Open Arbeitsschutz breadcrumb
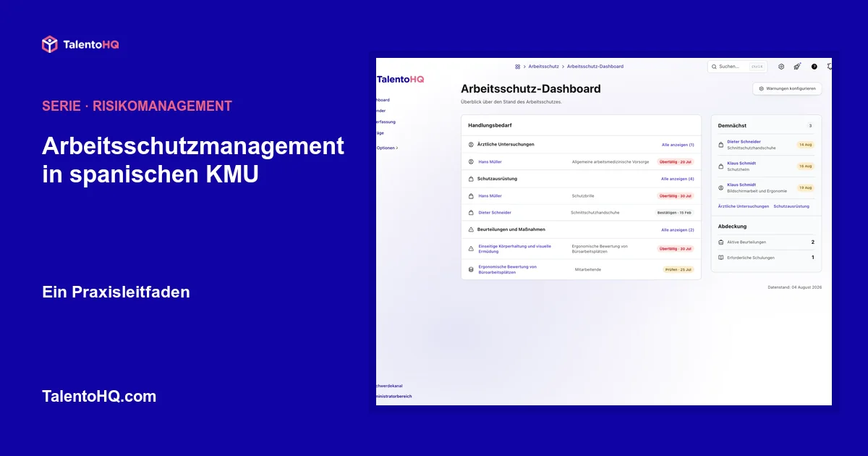This screenshot has width=868, height=456. click(x=543, y=67)
